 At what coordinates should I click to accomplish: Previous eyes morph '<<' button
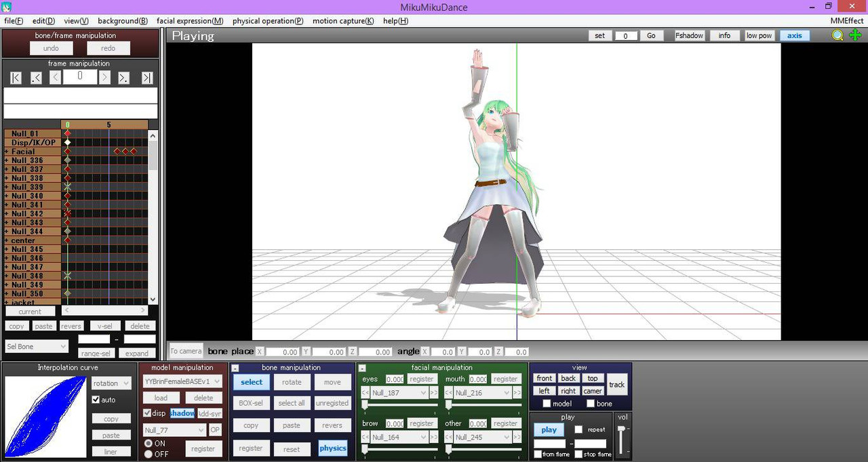365,393
